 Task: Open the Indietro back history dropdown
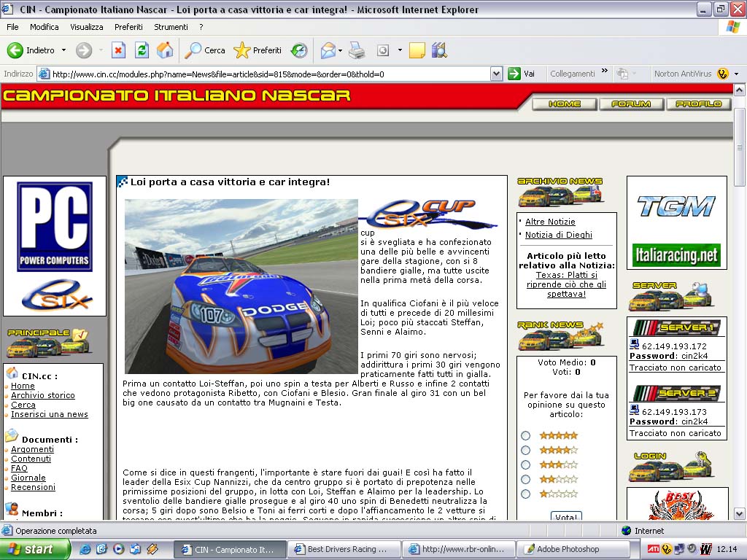(x=64, y=50)
